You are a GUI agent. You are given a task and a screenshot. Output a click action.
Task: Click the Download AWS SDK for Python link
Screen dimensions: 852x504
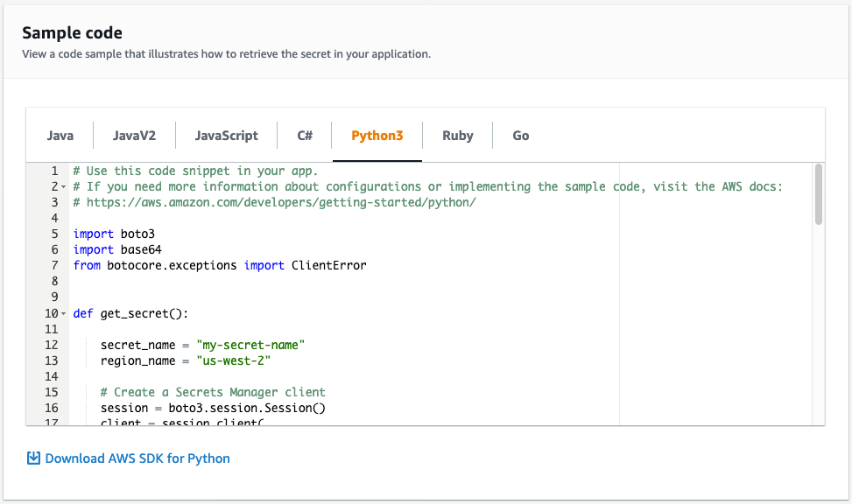[137, 458]
